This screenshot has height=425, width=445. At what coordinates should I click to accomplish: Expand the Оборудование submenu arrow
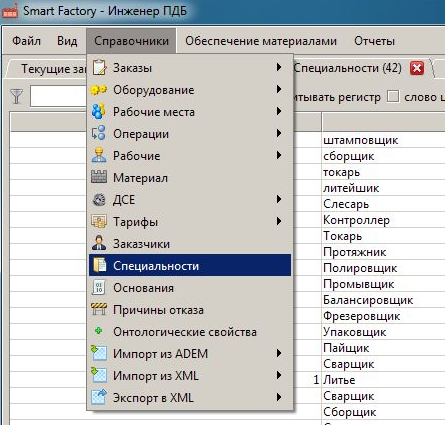point(279,89)
